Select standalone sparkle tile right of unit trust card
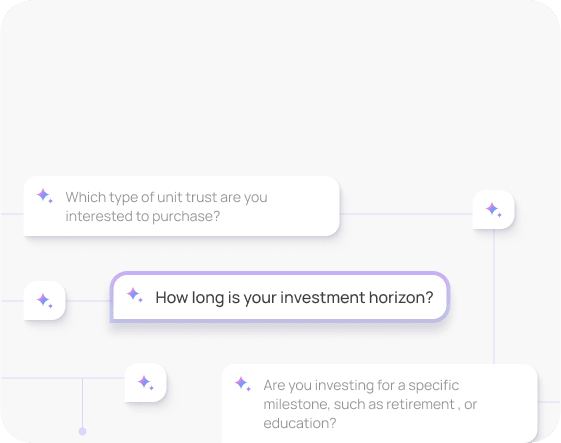The image size is (561, 443). 493,210
